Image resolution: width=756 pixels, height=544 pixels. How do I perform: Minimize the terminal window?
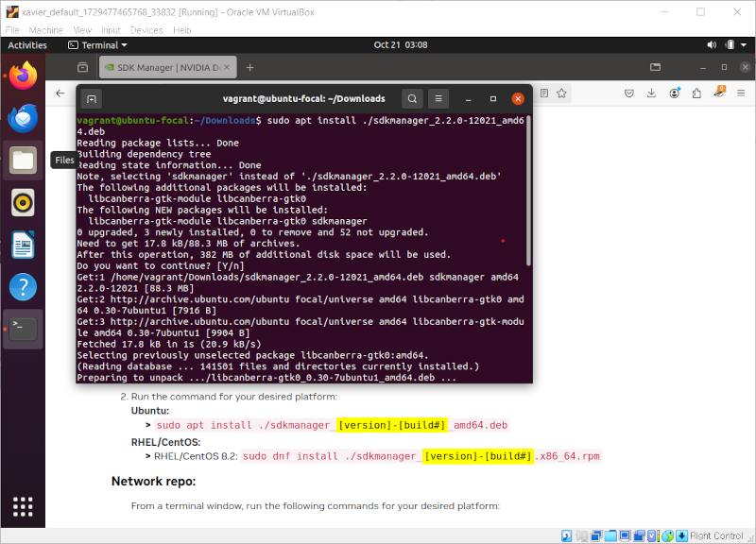[x=468, y=99]
